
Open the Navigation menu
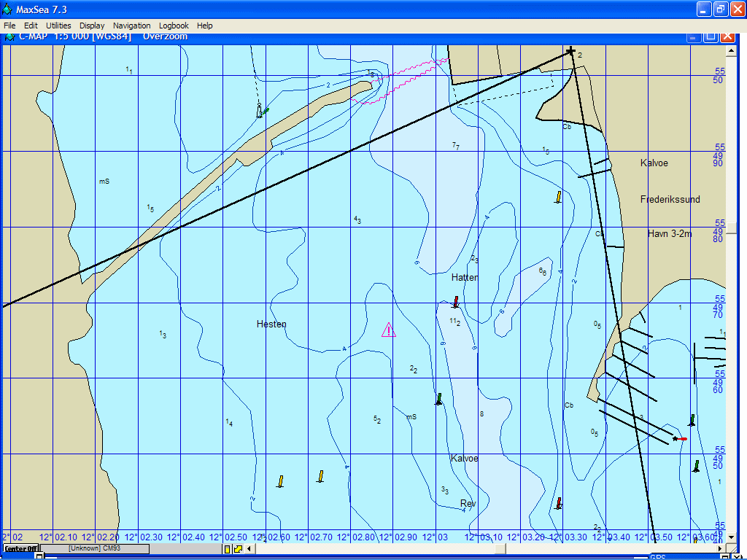tap(131, 26)
